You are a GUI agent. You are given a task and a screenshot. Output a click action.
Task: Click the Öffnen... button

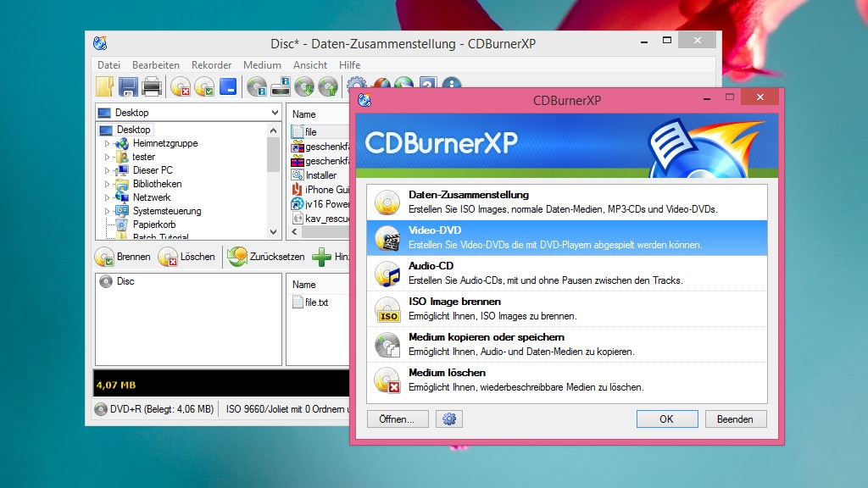pos(398,419)
